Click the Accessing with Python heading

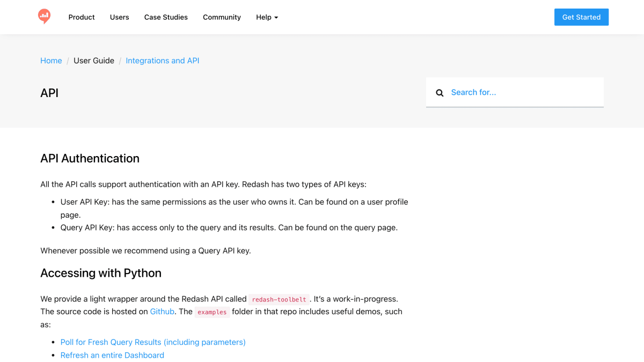point(101,273)
